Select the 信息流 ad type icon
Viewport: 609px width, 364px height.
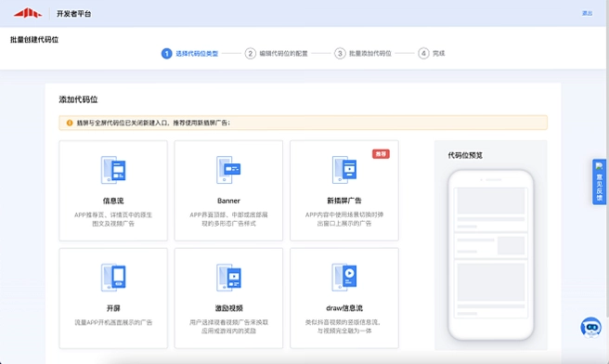(113, 170)
